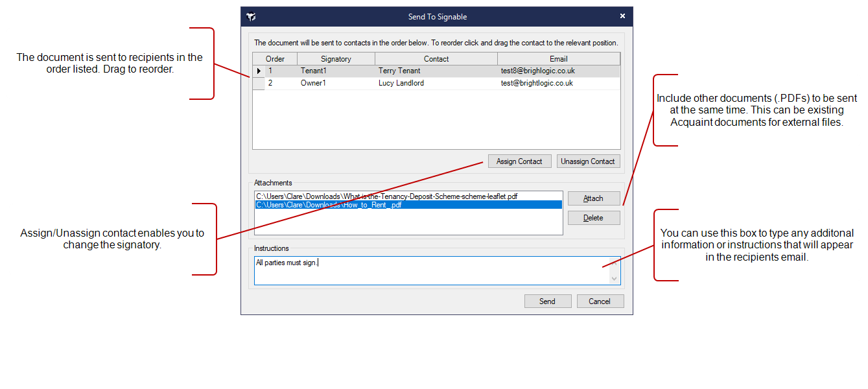The image size is (868, 389).
Task: Close the Send To Signable dialog
Action: point(622,16)
